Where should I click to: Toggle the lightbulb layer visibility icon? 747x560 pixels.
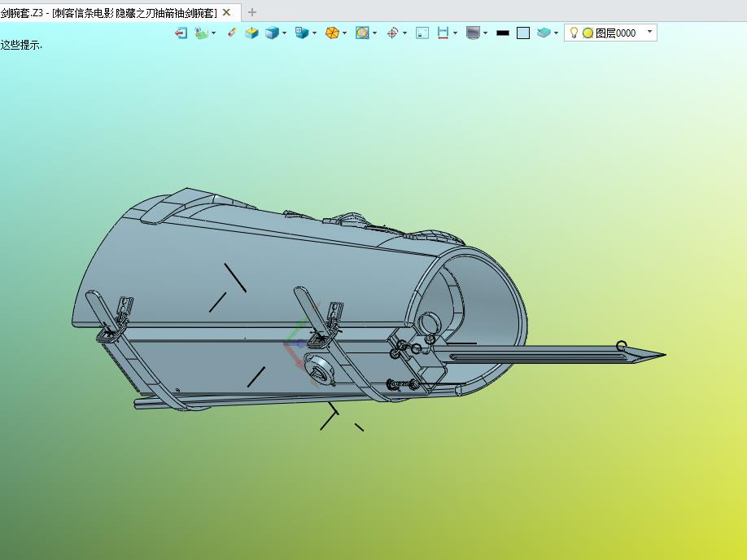click(x=574, y=33)
